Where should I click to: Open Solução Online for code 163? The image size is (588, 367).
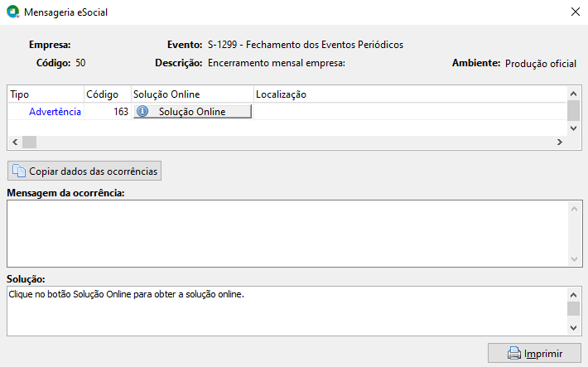192,112
